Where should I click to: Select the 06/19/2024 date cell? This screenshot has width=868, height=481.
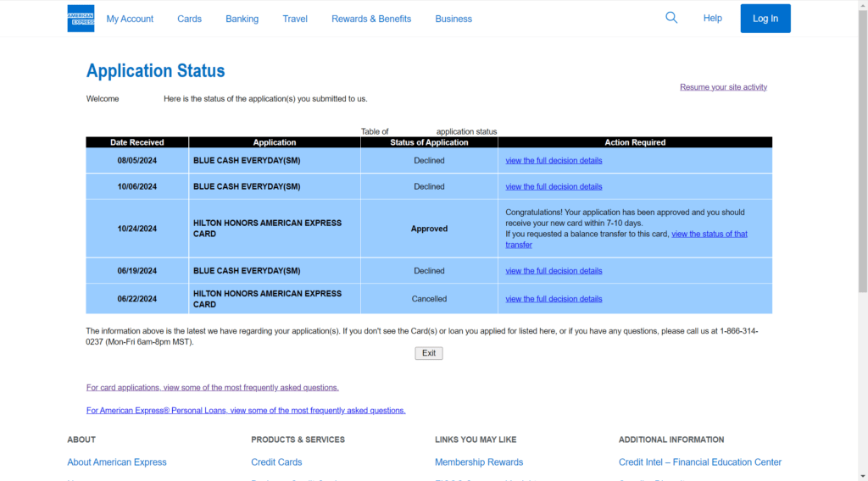click(136, 271)
